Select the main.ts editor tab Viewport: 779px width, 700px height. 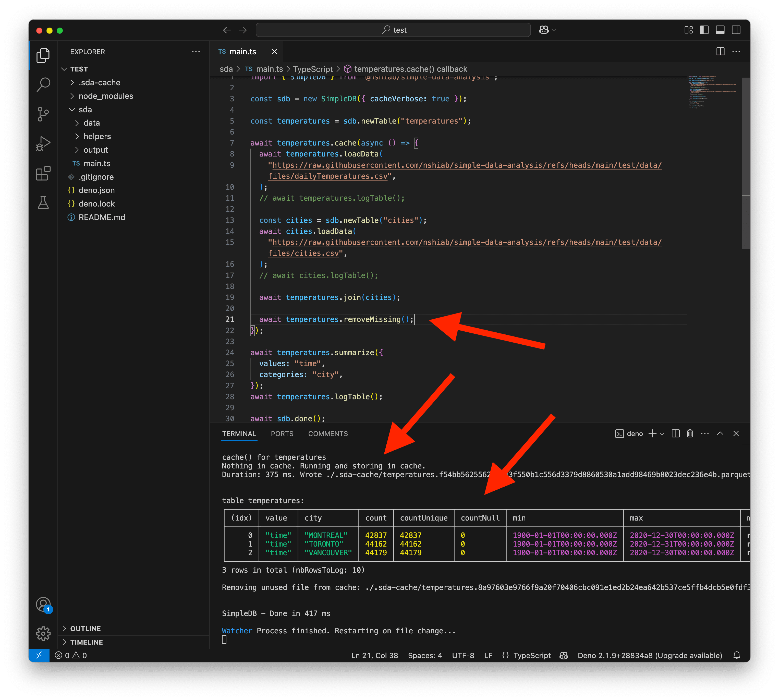click(x=246, y=52)
